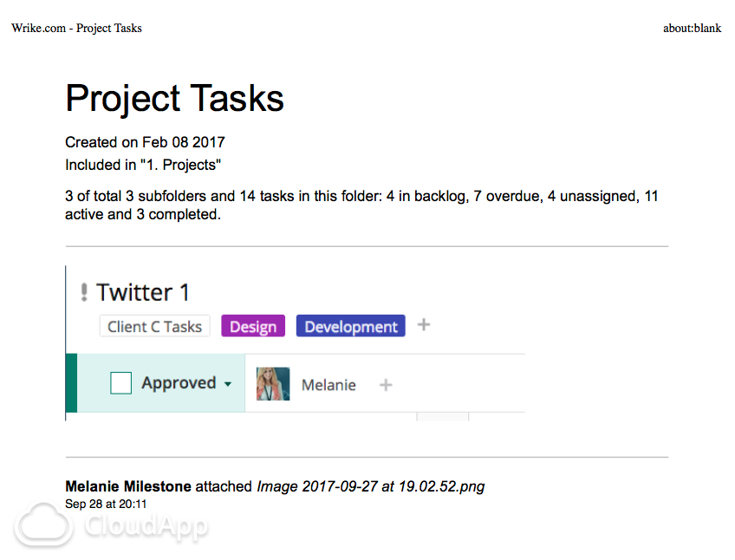Select the Client C Tasks tag
This screenshot has width=735, height=560.
pyautogui.click(x=154, y=327)
